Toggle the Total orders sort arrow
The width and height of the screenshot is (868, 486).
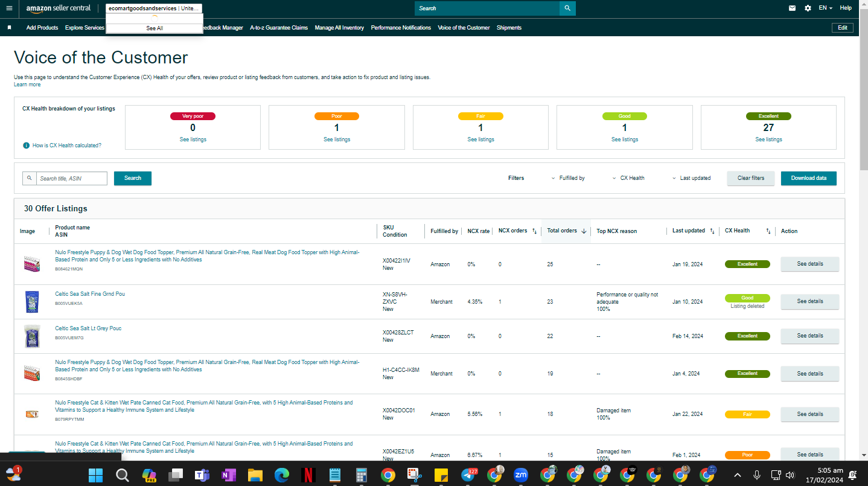tap(584, 231)
